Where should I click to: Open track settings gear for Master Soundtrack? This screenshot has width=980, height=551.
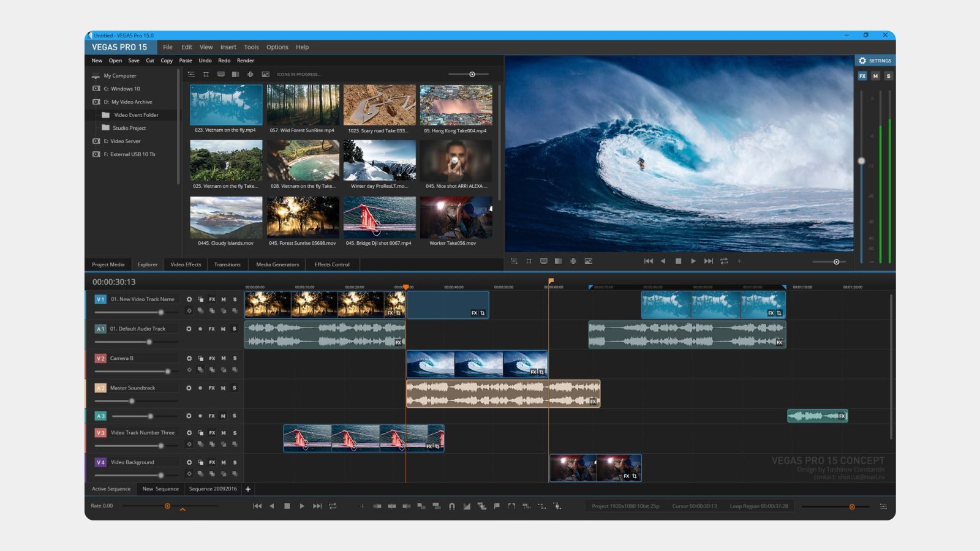pos(189,388)
